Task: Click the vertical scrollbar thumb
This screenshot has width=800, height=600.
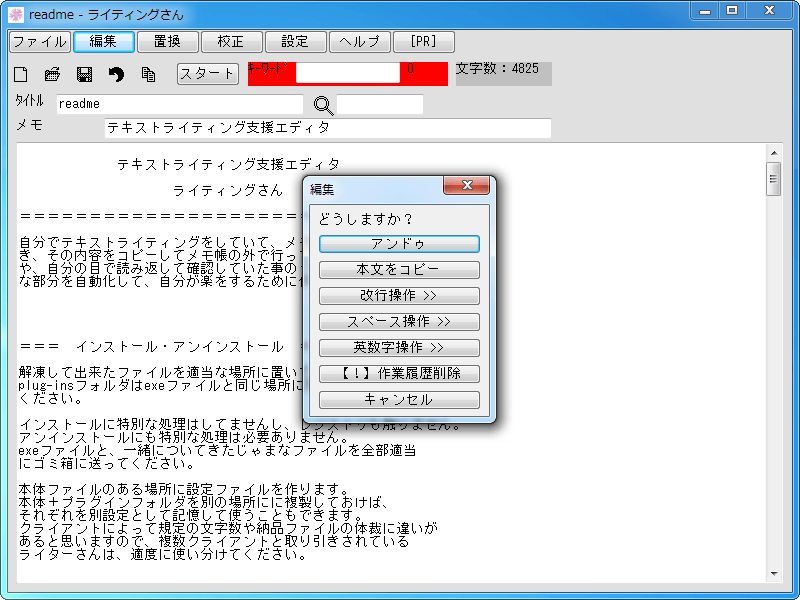Action: click(773, 179)
